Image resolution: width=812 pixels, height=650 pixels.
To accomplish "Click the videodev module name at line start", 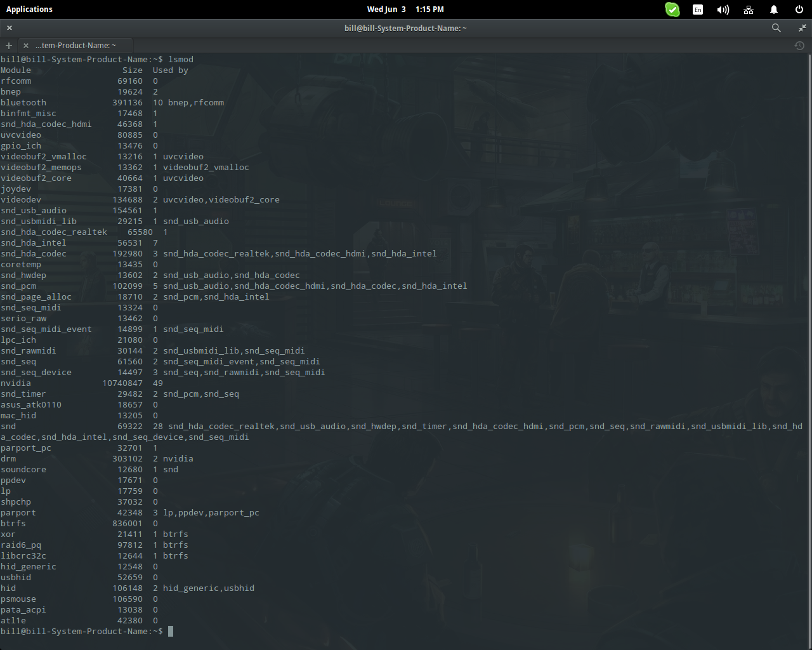I will [x=21, y=200].
